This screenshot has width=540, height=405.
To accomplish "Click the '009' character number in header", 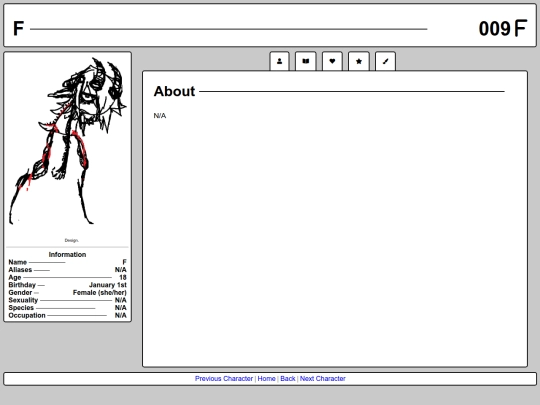I will click(494, 29).
